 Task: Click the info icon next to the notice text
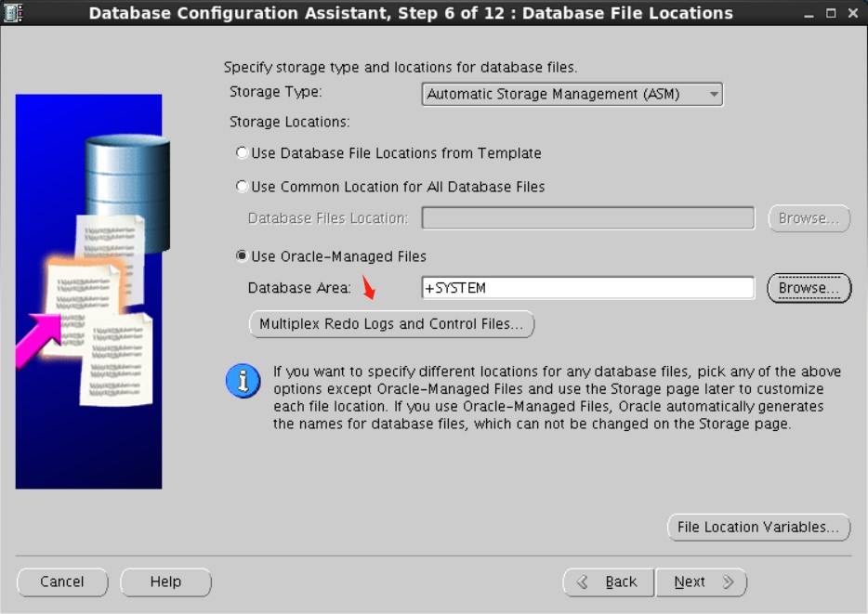click(243, 381)
